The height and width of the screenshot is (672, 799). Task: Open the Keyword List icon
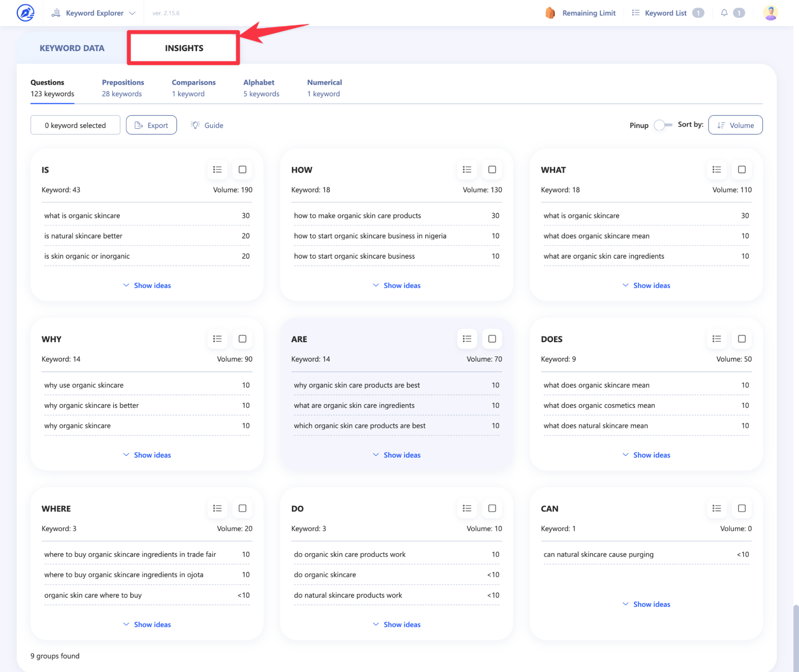click(x=636, y=13)
